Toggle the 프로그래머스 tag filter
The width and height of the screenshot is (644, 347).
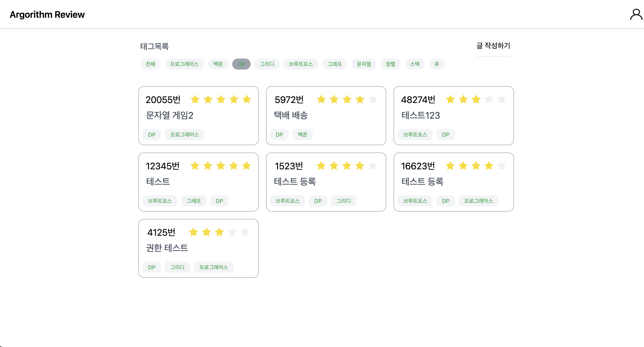(x=184, y=64)
